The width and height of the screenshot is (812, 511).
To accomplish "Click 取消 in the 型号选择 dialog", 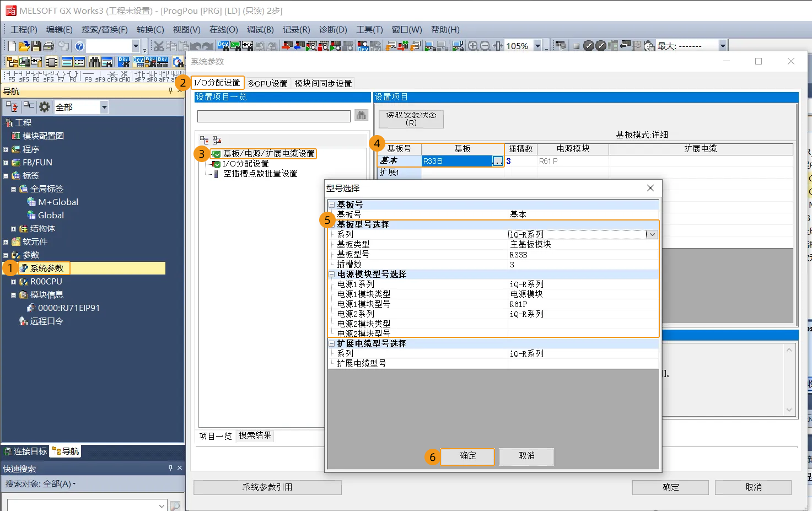I will tap(526, 456).
